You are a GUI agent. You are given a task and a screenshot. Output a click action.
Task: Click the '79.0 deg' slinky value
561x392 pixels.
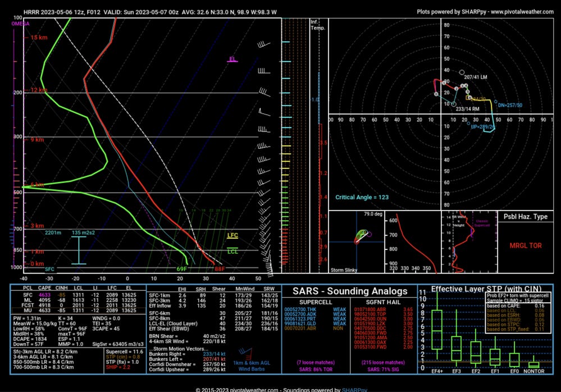point(373,214)
